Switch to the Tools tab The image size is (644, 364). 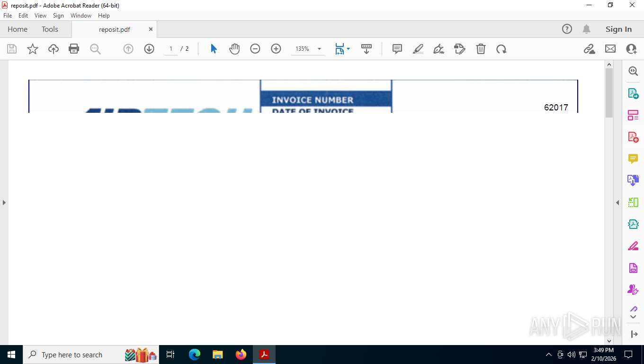tap(50, 29)
